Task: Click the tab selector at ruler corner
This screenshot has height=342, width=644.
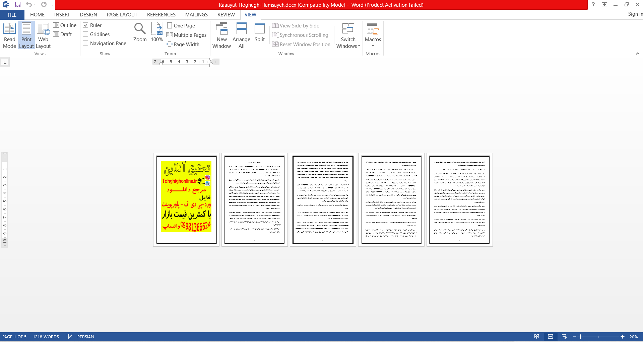Action: pos(5,62)
